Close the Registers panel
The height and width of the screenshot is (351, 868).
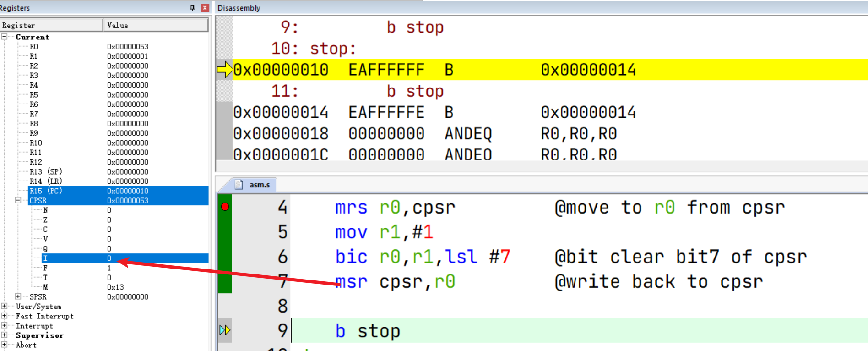tap(205, 8)
